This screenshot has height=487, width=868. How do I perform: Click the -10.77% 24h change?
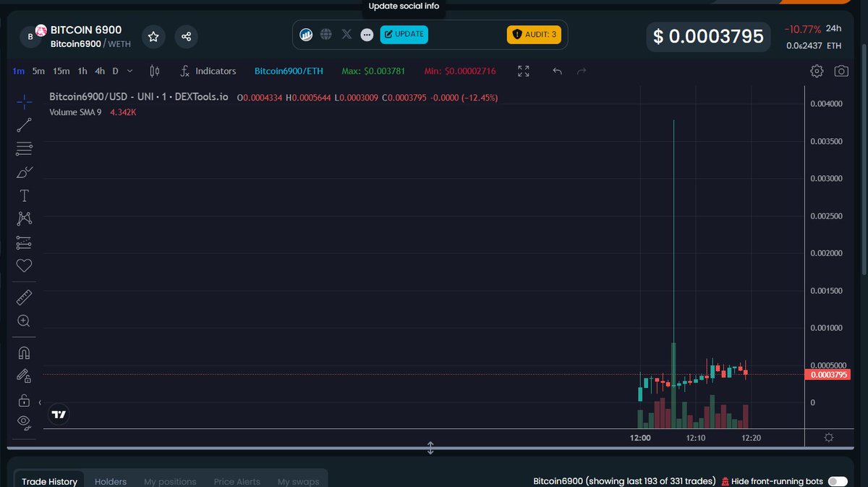point(803,30)
